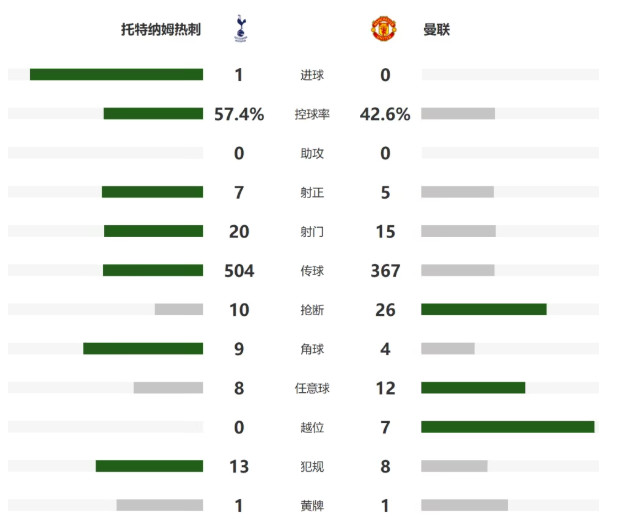This screenshot has width=618, height=527.
Task: Click Tottenham's 504 passes value
Action: point(239,271)
